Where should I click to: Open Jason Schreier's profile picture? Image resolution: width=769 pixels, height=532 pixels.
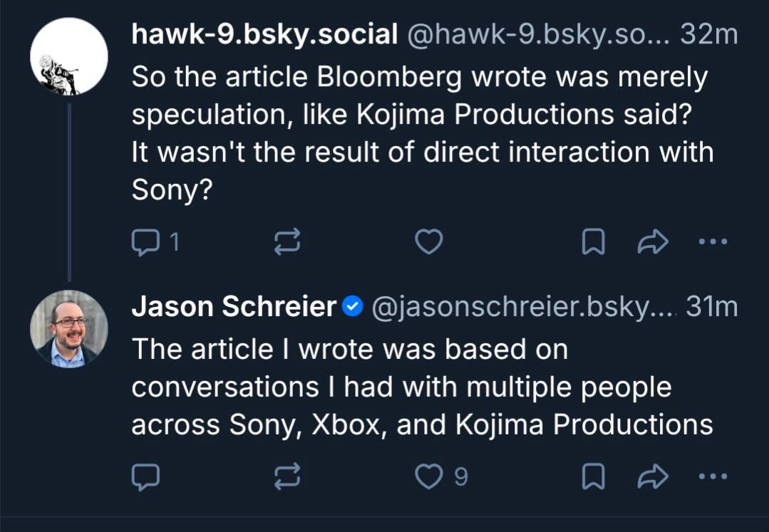pos(69,329)
